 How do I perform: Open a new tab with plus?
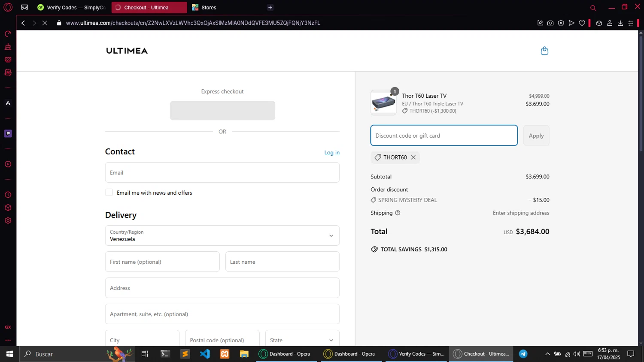(x=270, y=7)
